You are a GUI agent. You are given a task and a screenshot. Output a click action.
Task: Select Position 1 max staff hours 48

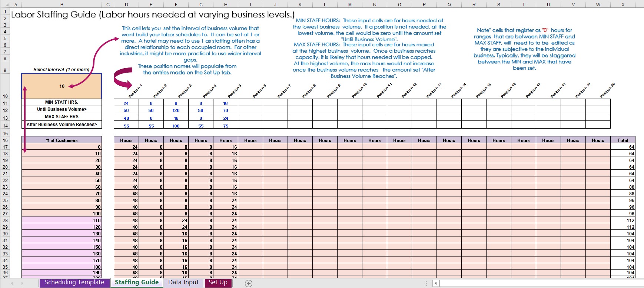[126, 118]
